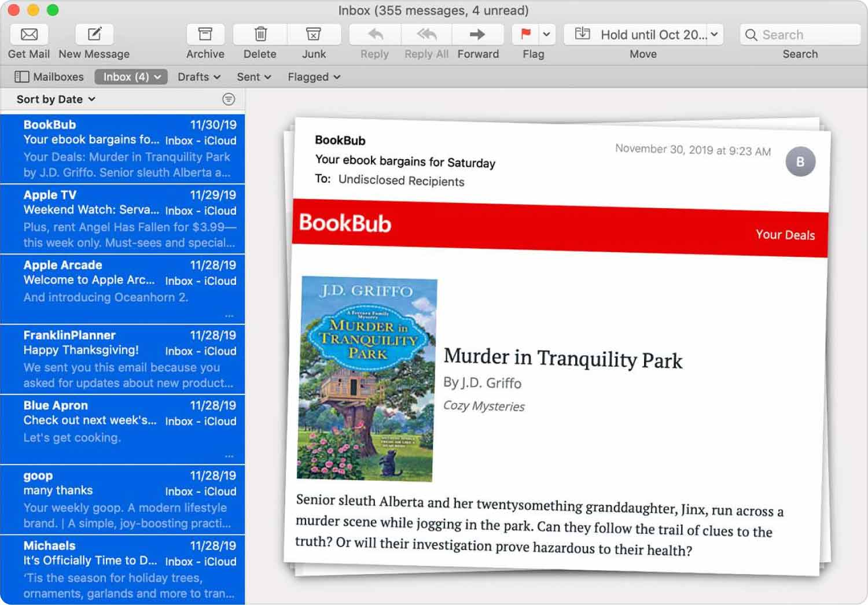Click the Reply All icon
Viewport: 868px width, 605px height.
click(426, 35)
